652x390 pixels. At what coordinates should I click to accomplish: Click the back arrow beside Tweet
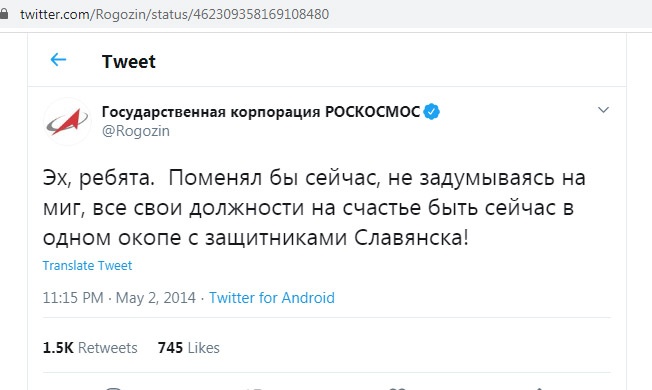58,60
